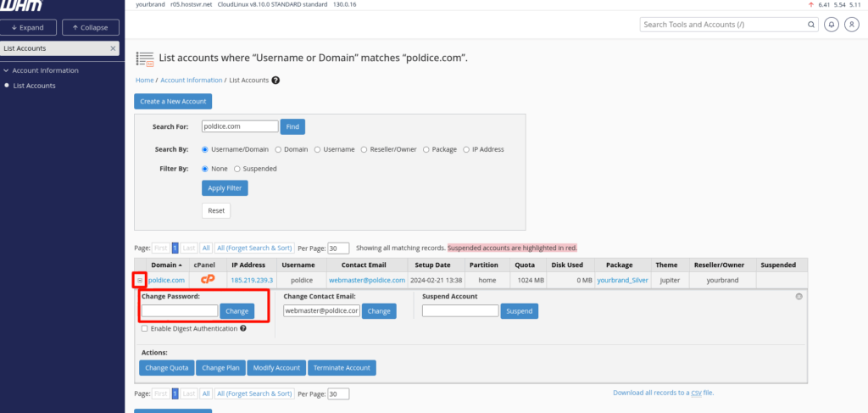This screenshot has width=868, height=413.
Task: Open List Accounts in the sidebar
Action: [x=34, y=86]
